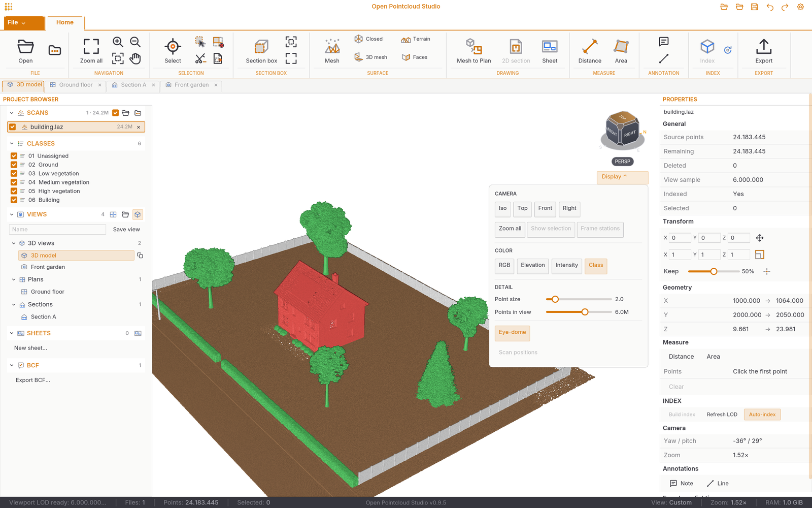Click the Faces surface tool
This screenshot has width=812, height=508.
(415, 57)
